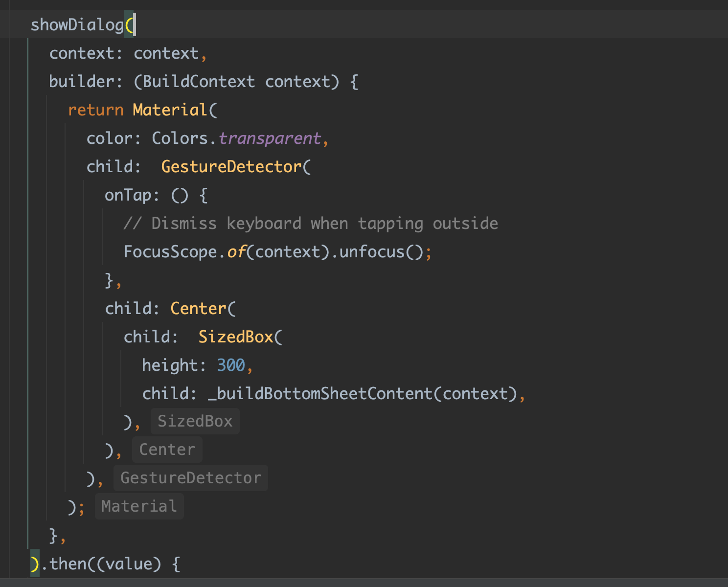Screen dimensions: 728x587
Task: Click the Colors class name
Action: coord(180,138)
